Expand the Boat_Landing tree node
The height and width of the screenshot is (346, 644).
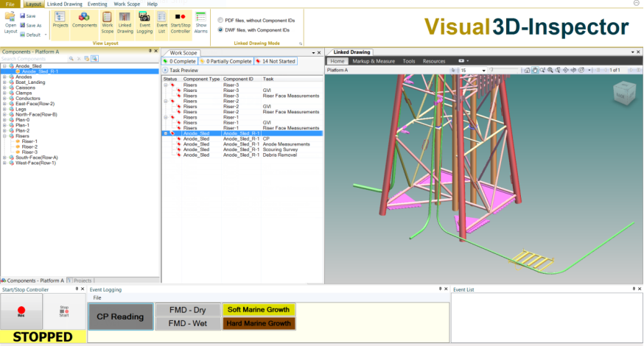4,82
